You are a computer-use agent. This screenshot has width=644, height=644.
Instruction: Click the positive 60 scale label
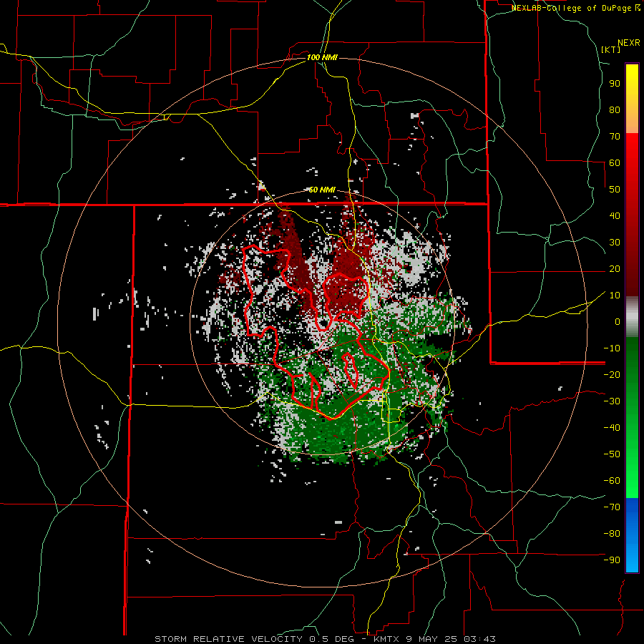[615, 162]
